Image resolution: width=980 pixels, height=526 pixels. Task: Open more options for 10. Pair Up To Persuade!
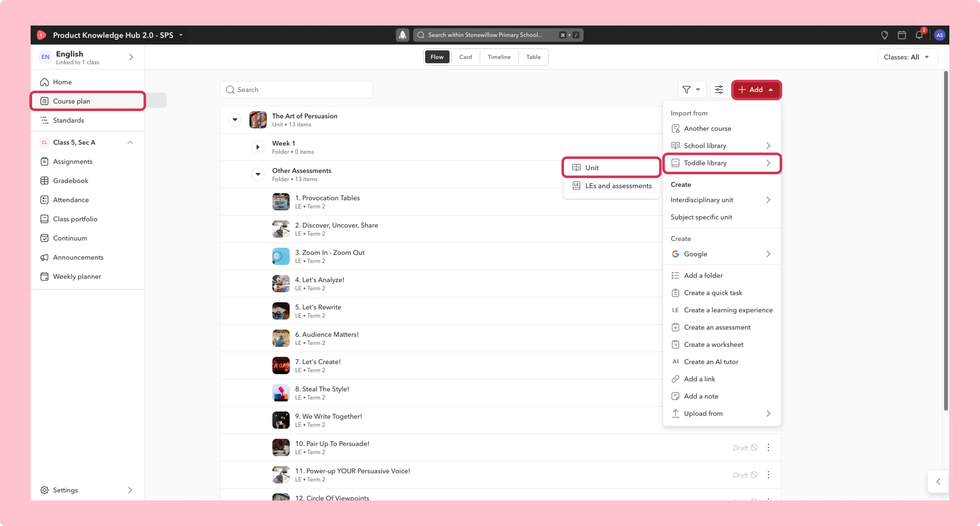tap(768, 448)
